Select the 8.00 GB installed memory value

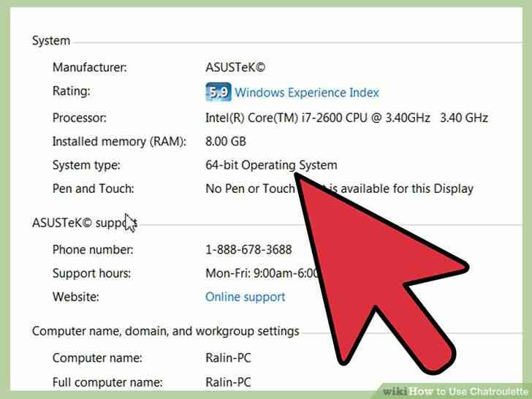pyautogui.click(x=226, y=141)
